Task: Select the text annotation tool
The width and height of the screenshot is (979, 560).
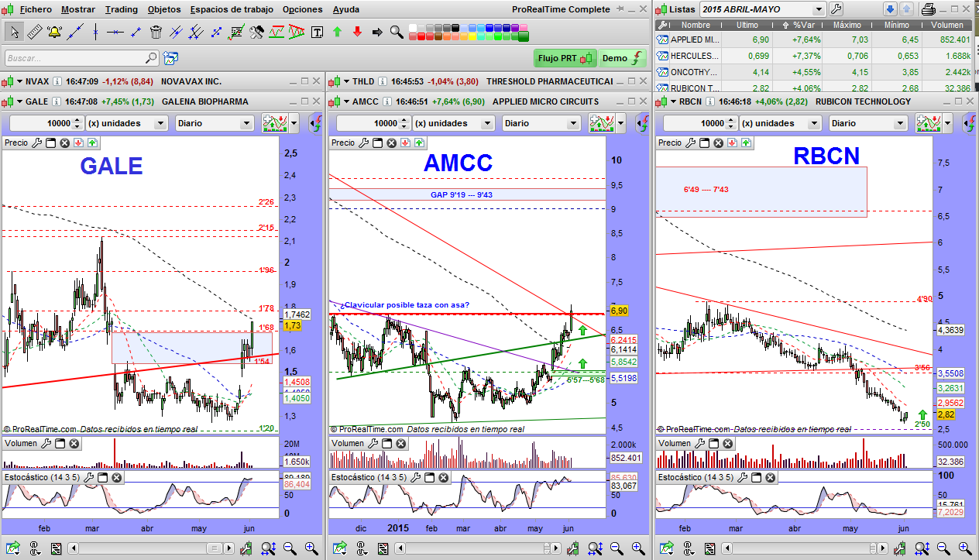Action: click(317, 32)
